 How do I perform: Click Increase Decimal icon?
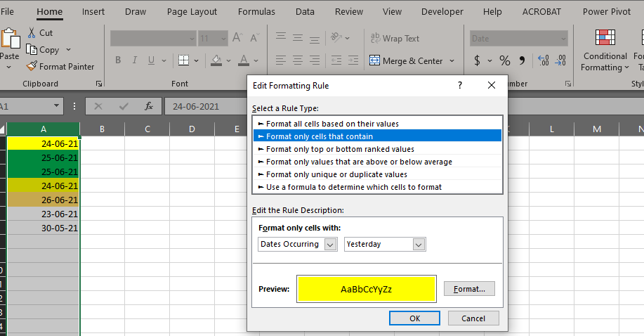[544, 61]
